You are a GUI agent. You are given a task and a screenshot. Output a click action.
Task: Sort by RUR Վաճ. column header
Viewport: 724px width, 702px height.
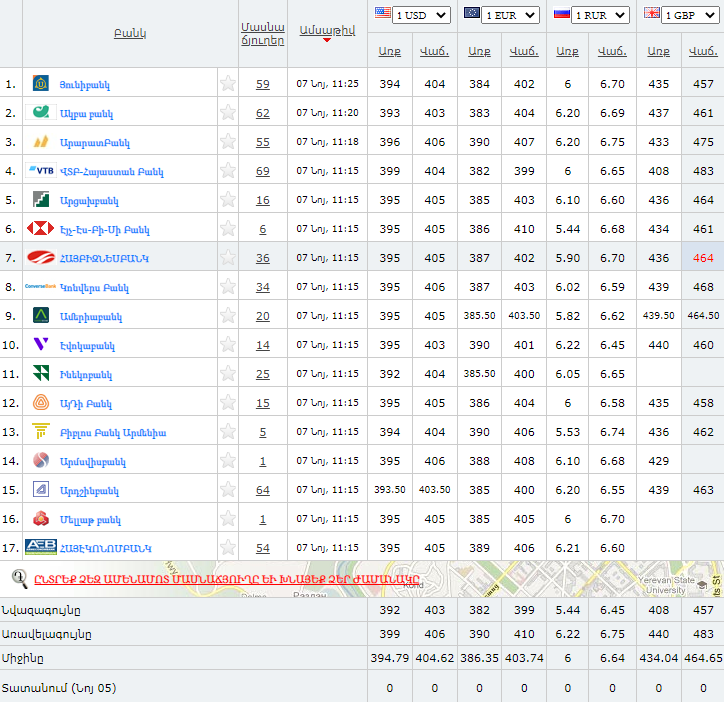point(612,51)
